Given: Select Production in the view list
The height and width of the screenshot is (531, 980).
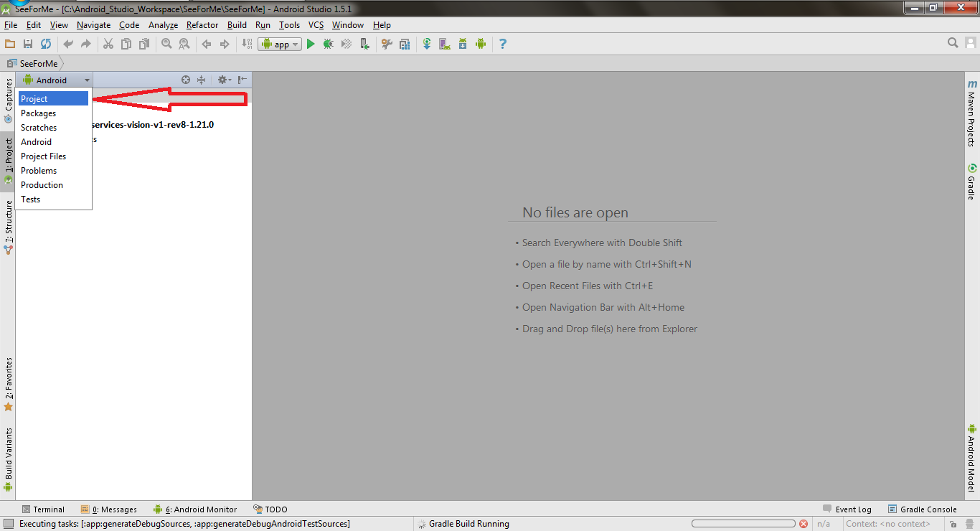Looking at the screenshot, I should [x=53, y=185].
